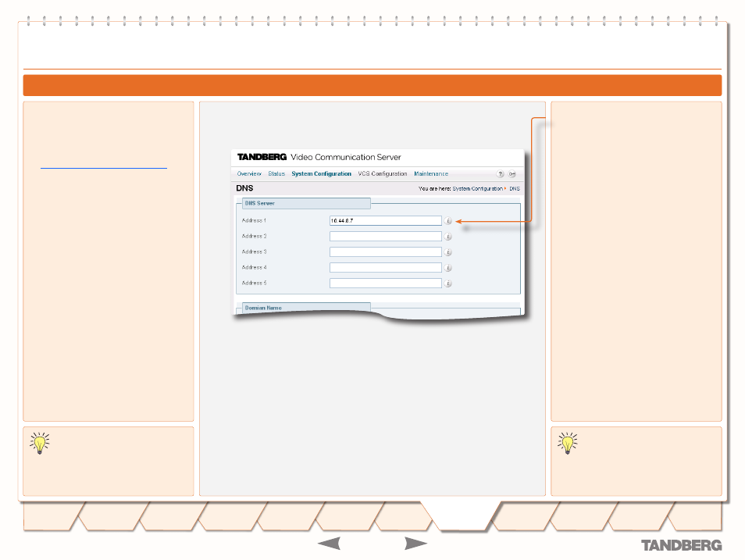This screenshot has width=745, height=560.
Task: Click the Domain Name section header
Action: 306,308
